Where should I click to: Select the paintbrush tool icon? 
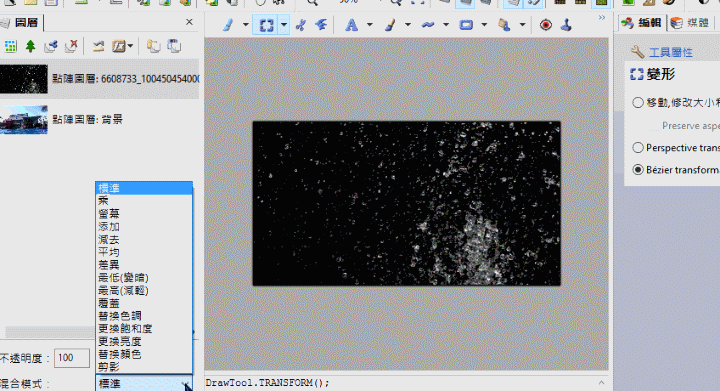[390, 25]
